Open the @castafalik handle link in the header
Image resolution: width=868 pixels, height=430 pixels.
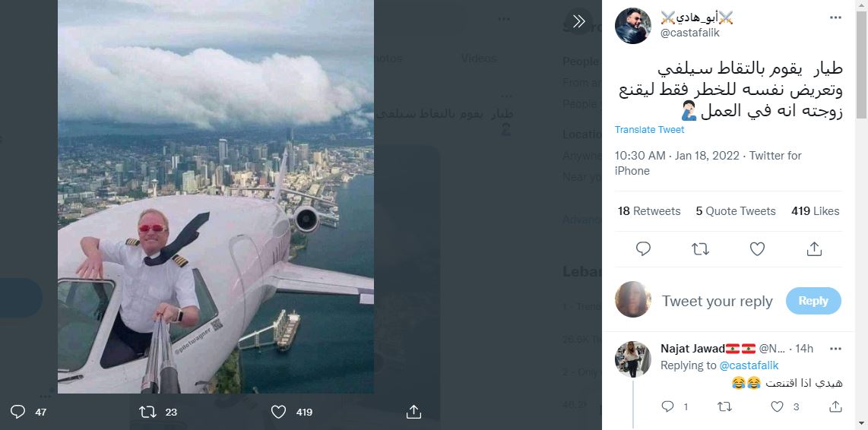[689, 33]
